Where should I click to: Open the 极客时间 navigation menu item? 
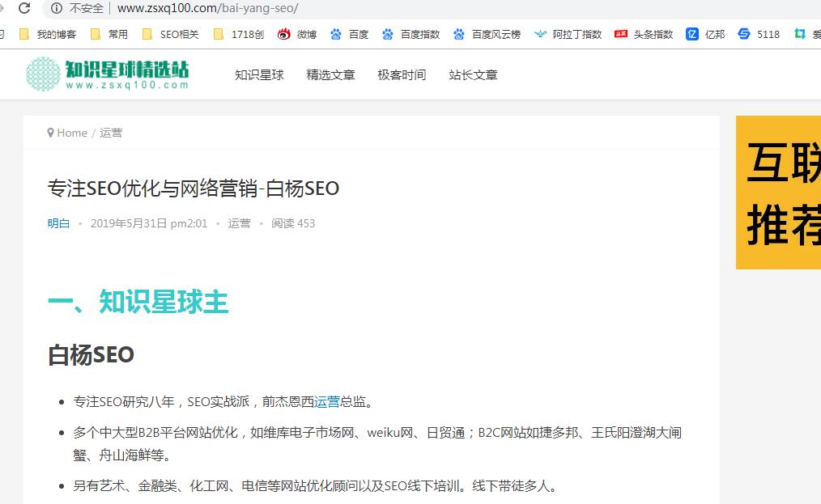point(402,75)
